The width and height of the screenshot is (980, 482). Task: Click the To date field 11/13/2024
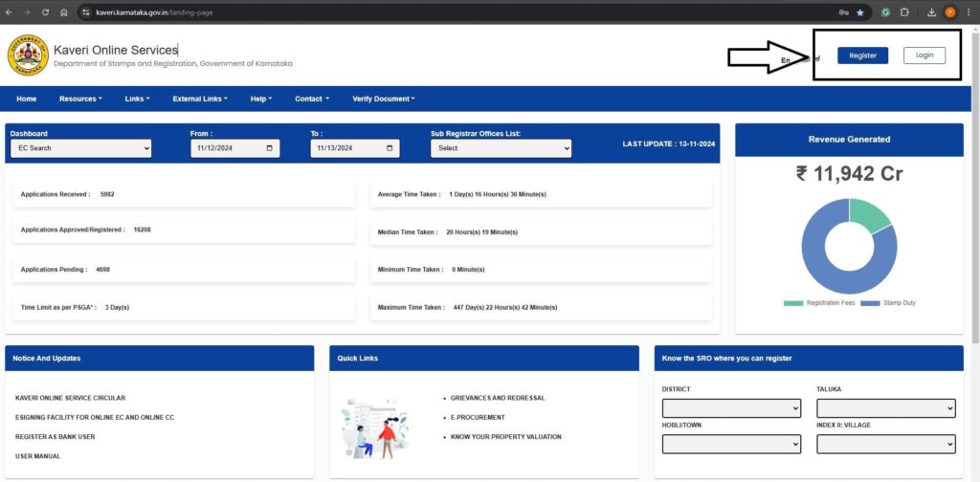tap(355, 148)
